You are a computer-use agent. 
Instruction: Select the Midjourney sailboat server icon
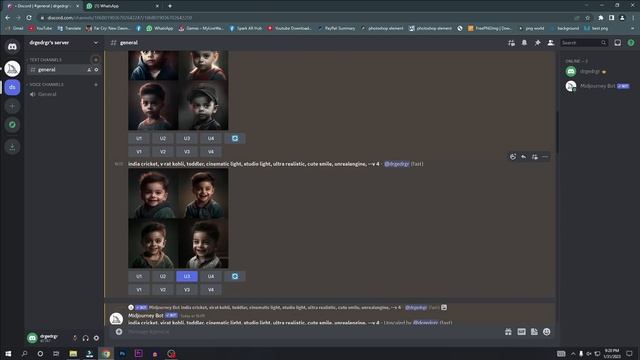12,69
